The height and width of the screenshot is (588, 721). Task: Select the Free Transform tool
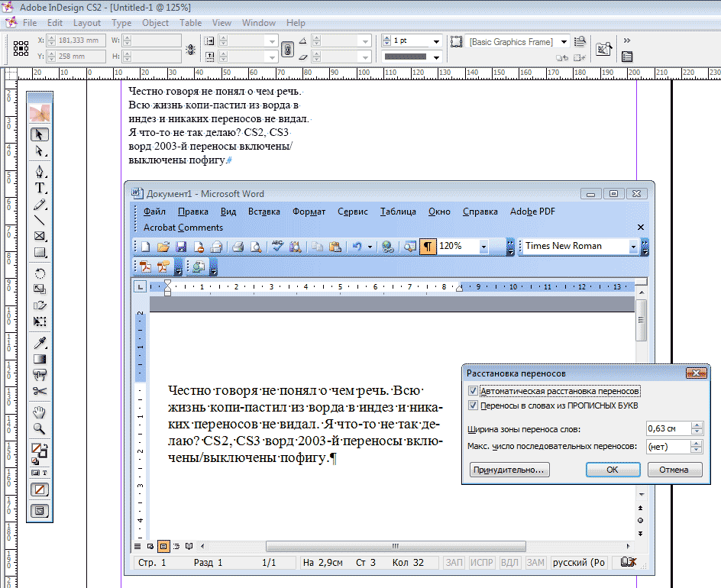coord(40,321)
